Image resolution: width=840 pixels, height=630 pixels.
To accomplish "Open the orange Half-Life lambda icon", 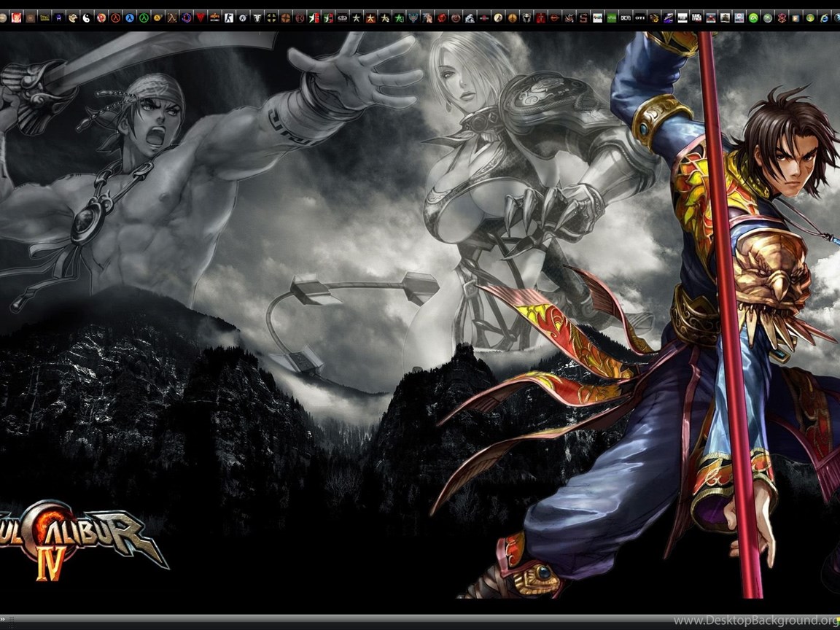I will (x=115, y=18).
